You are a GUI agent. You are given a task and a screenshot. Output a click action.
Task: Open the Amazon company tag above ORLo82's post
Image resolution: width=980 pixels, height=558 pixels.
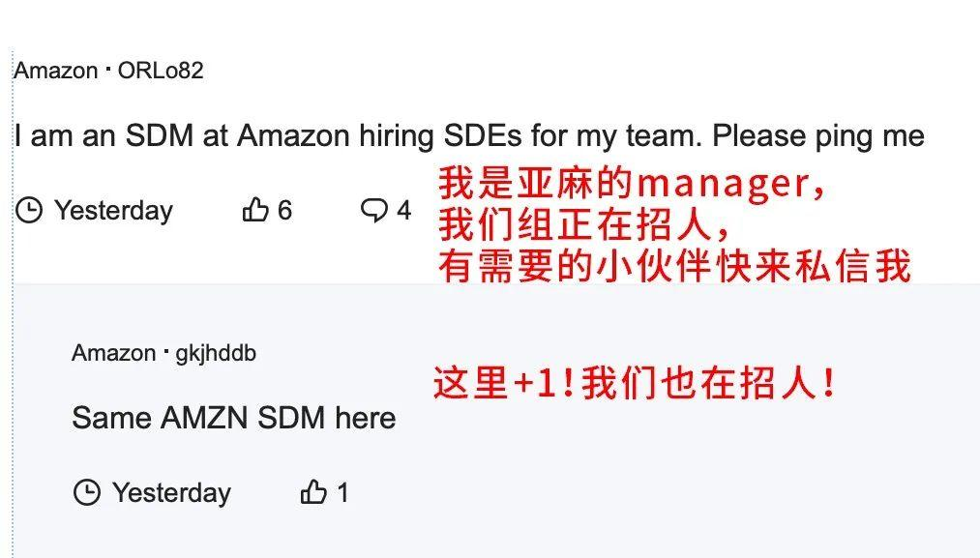click(55, 71)
